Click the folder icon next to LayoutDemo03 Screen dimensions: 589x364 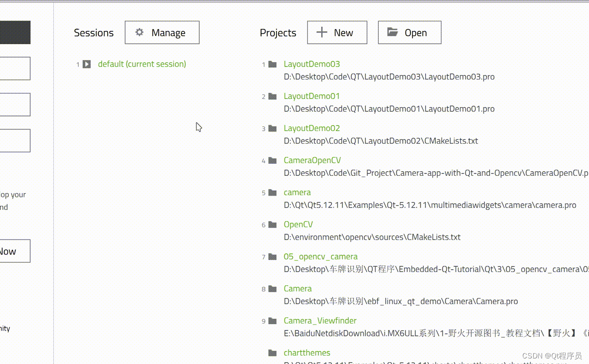(272, 64)
